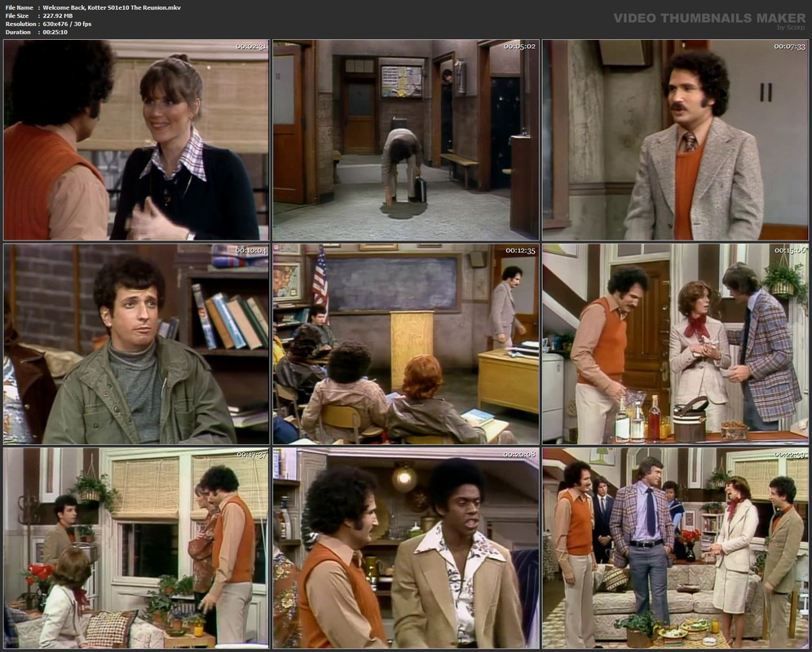Click the file size value '227.92 MB'
This screenshot has width=812, height=652.
click(58, 15)
